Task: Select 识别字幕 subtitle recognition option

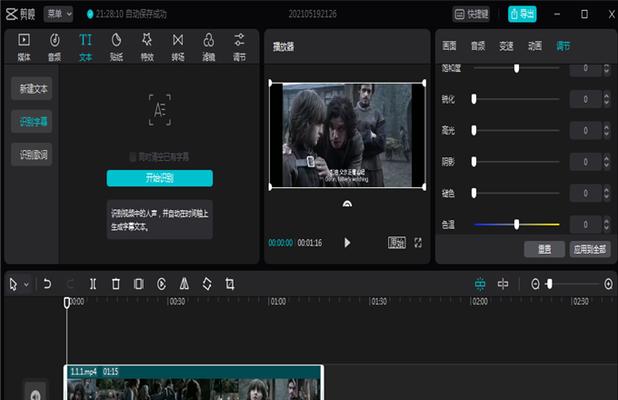Action: point(33,121)
